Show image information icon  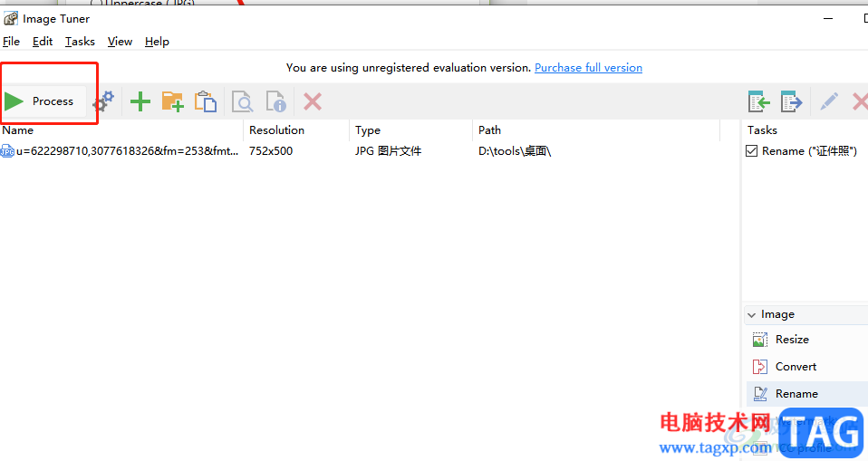pyautogui.click(x=275, y=101)
